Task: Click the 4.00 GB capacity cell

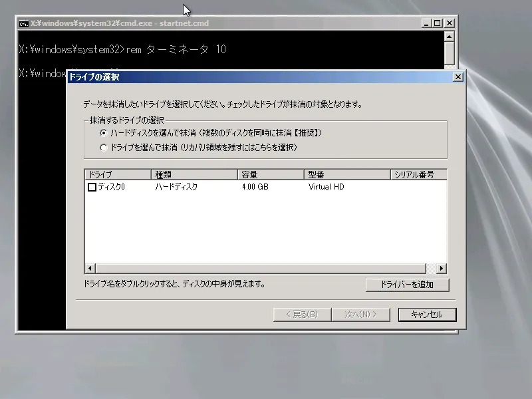Action: coord(255,187)
